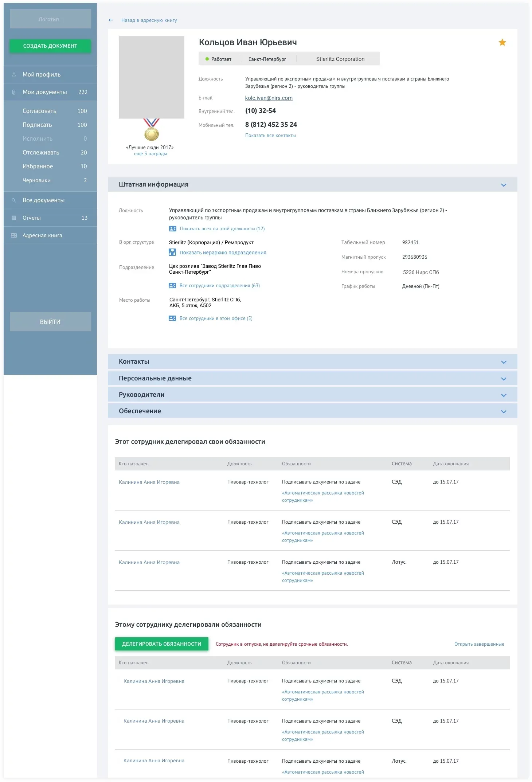Select Согласовать in sidebar

[50, 111]
